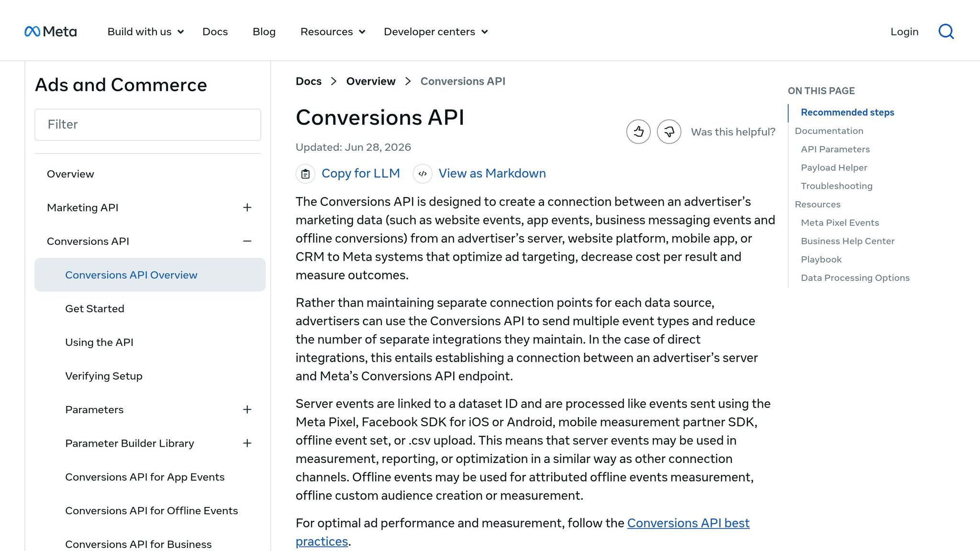Jump to Data Processing Options section
The width and height of the screenshot is (980, 551).
[855, 278]
